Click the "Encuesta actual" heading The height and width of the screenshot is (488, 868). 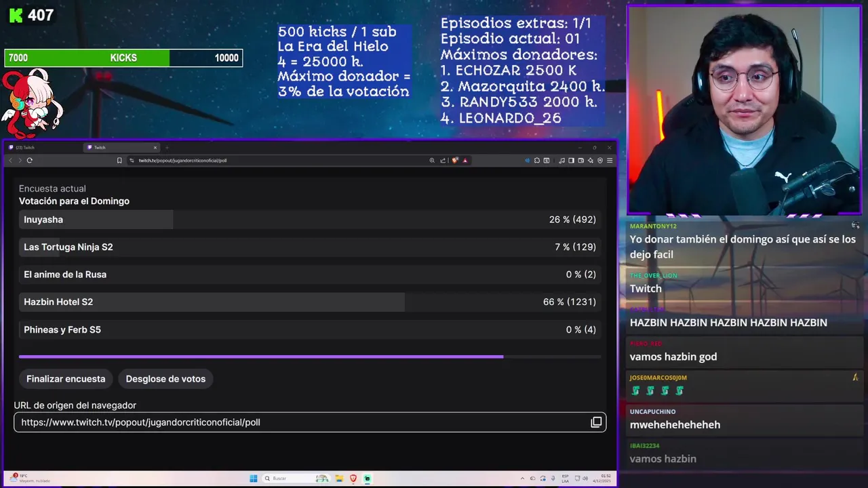52,188
